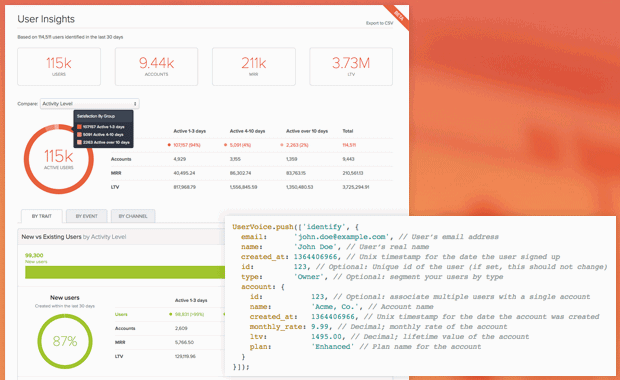Click the Active over 10 days legend swatch in tooltip

(79, 142)
